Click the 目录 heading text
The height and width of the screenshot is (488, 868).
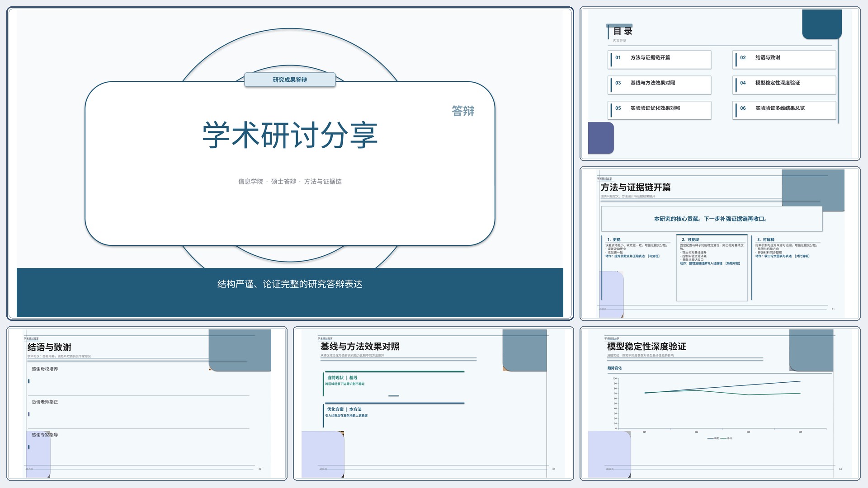coord(623,31)
